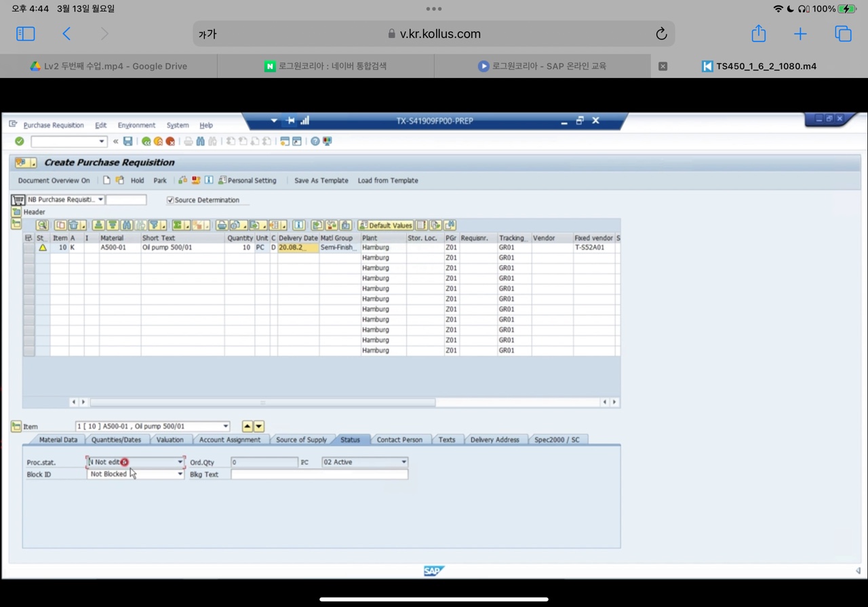Click the Set Filter funnel icon
The height and width of the screenshot is (607, 868).
click(x=155, y=225)
